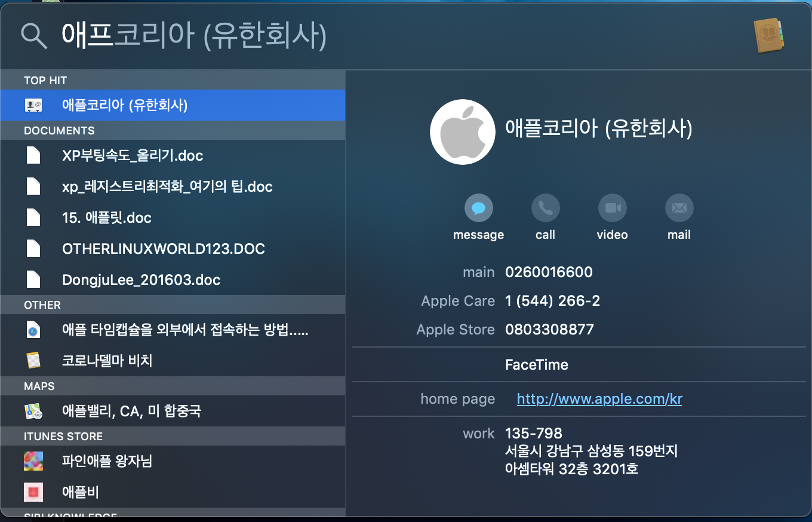The height and width of the screenshot is (522, 812).
Task: Click the 'mail' label under the envelope icon
Action: 679,235
